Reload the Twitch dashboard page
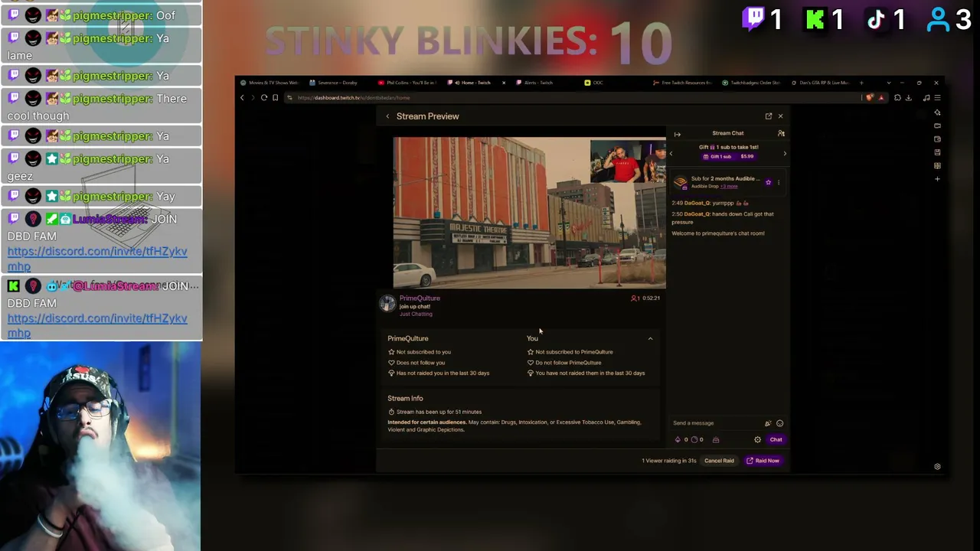Viewport: 980px width, 551px height. 264,98
